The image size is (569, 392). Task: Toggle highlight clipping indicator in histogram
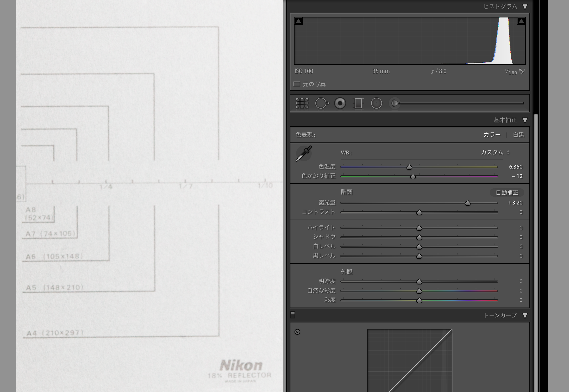[x=521, y=21]
